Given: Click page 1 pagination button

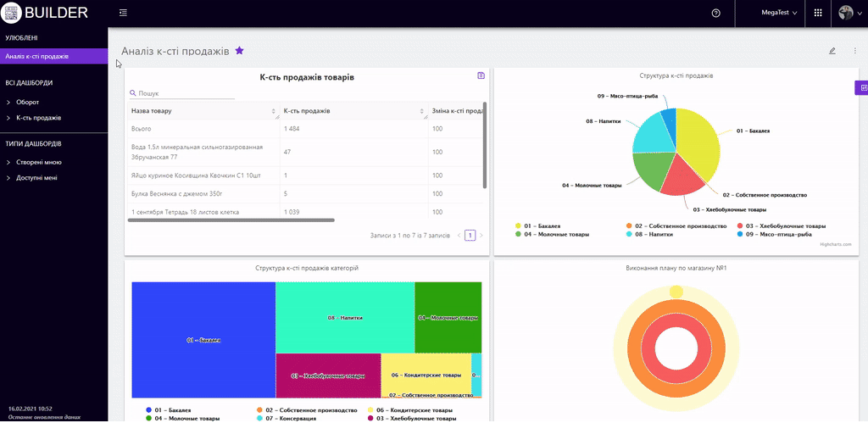Looking at the screenshot, I should click(470, 236).
